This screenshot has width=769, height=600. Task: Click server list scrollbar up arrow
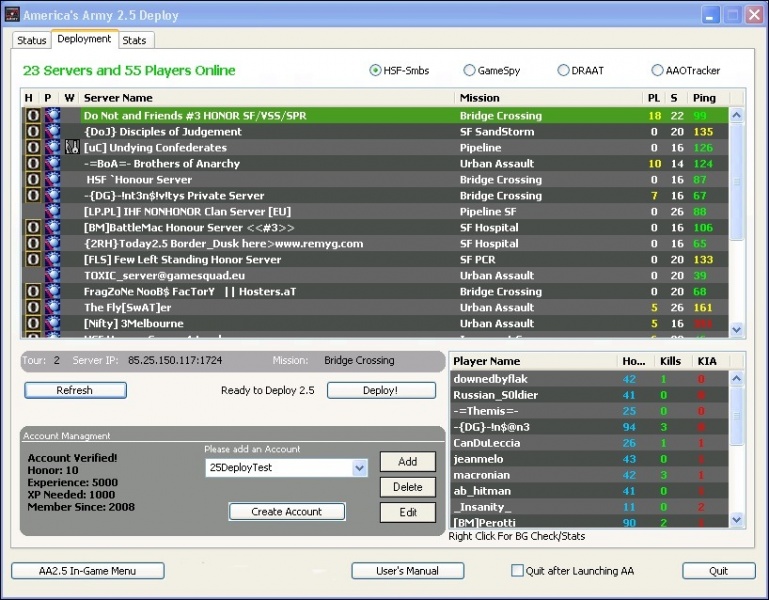(x=736, y=115)
